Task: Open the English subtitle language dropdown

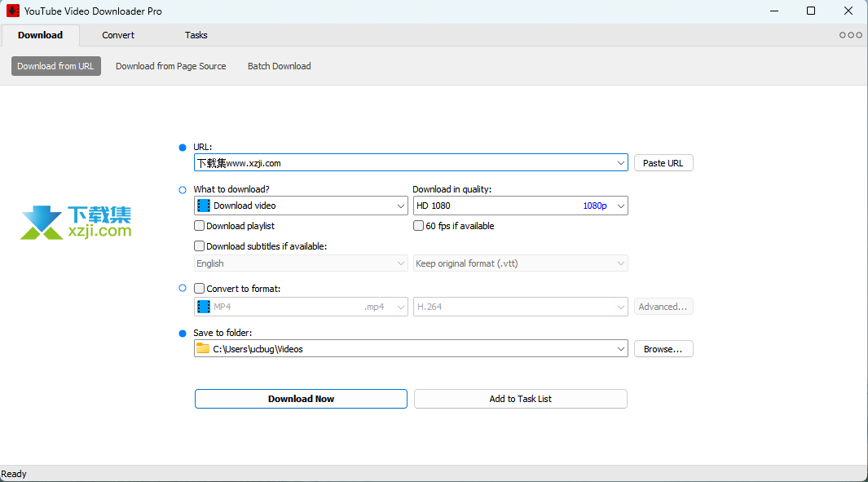Action: pyautogui.click(x=301, y=263)
